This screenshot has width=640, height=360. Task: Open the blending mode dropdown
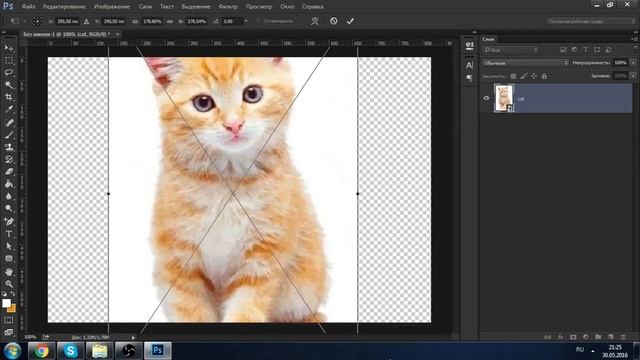click(525, 63)
